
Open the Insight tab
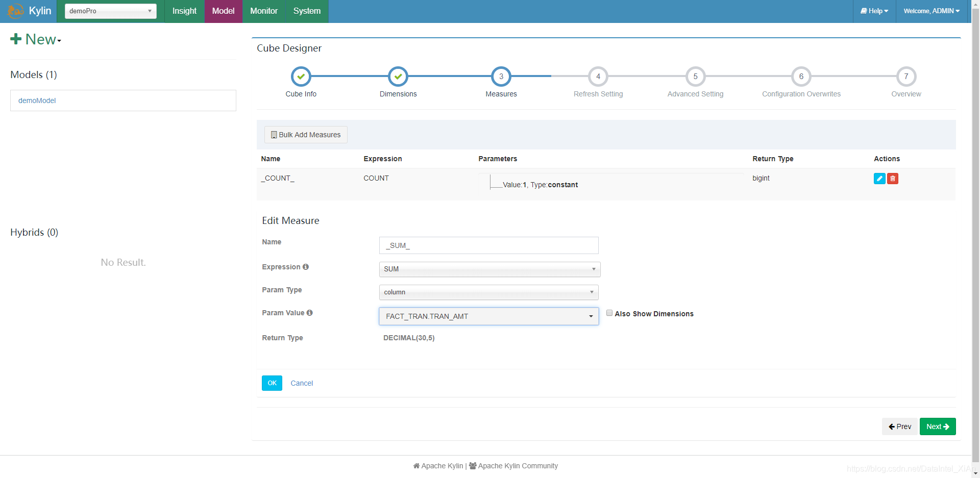[184, 11]
